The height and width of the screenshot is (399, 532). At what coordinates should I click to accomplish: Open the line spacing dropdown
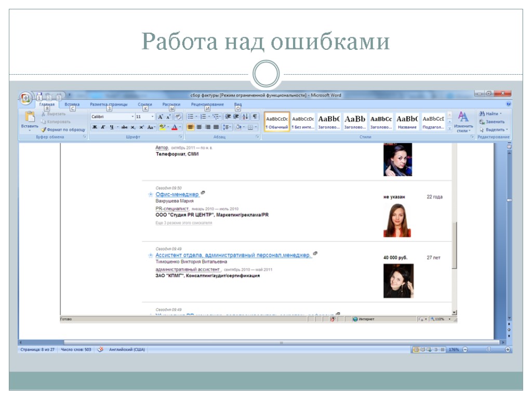pos(227,127)
